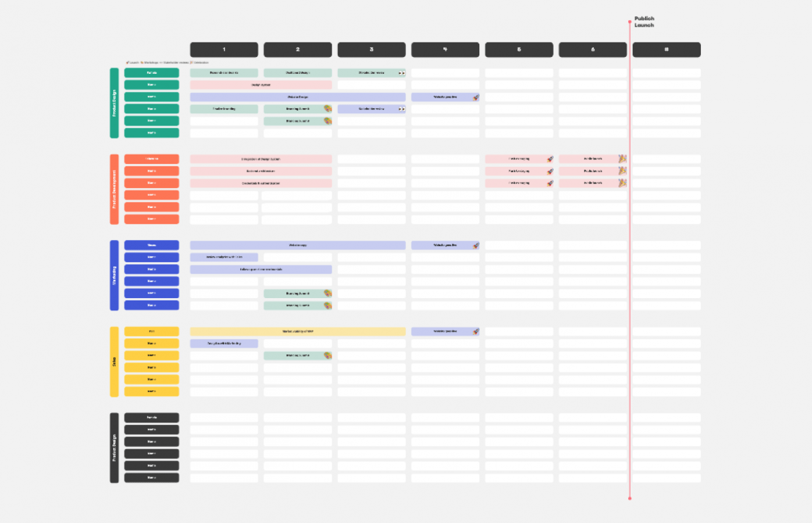Viewport: 812px width, 523px height.
Task: Select the blue Marketing section label
Action: pyautogui.click(x=114, y=275)
